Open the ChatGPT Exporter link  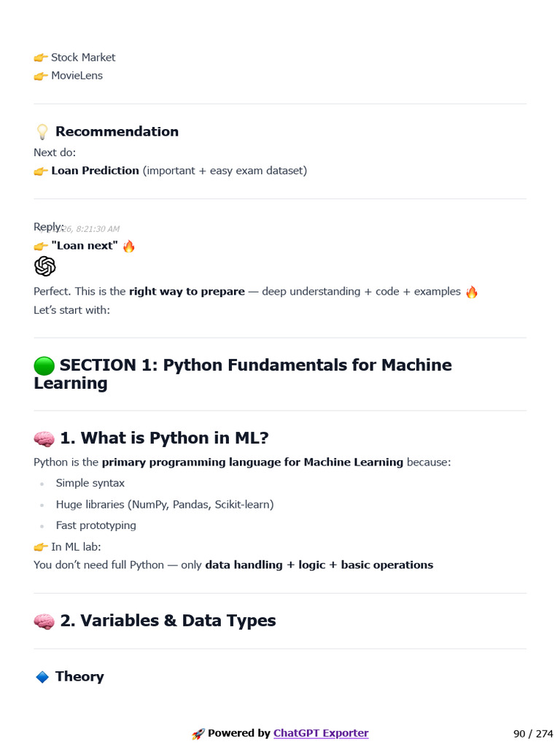tap(321, 733)
